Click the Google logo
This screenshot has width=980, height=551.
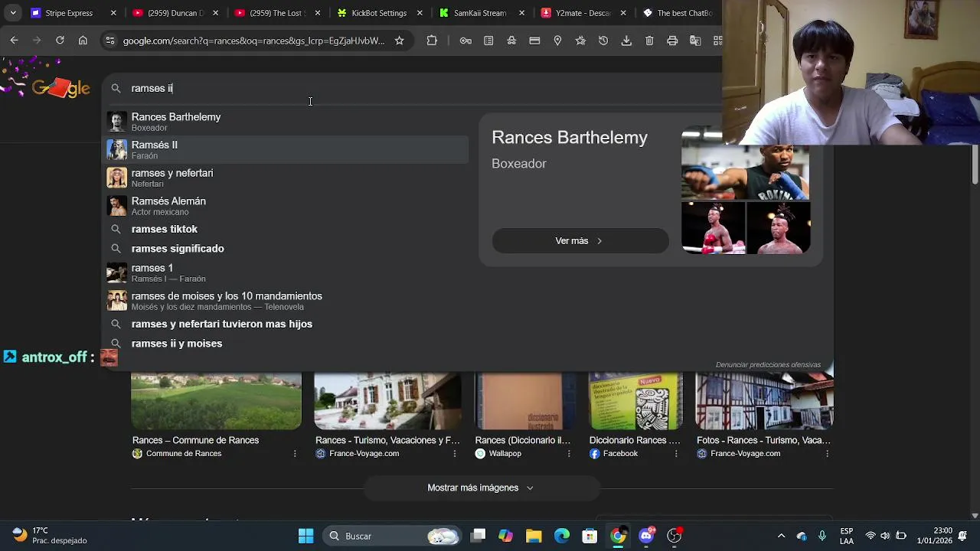61,88
